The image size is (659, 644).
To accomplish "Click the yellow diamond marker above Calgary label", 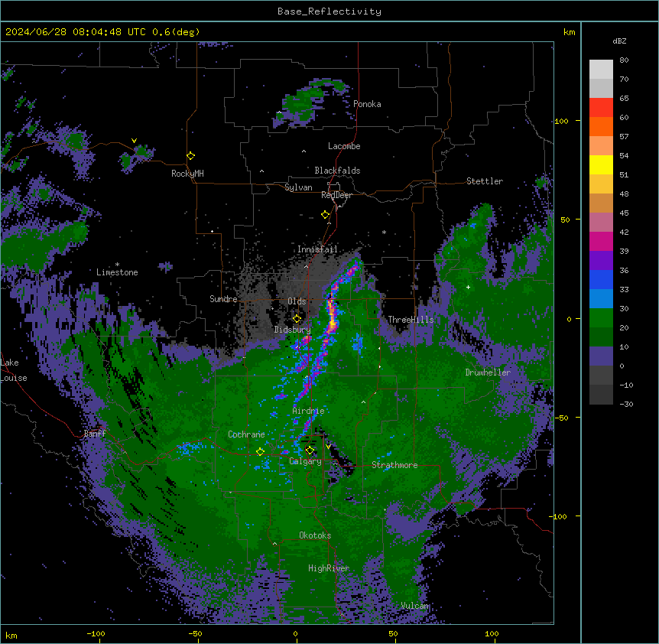I will pos(310,450).
